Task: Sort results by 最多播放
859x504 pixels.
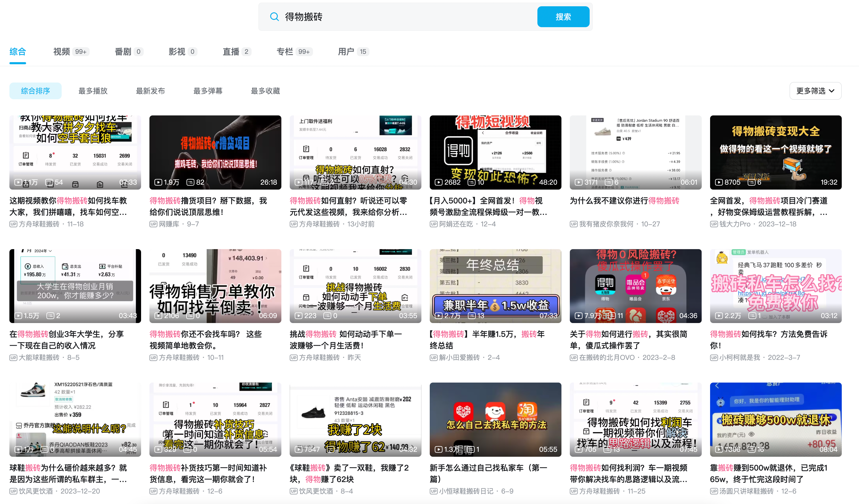Action: pos(93,91)
